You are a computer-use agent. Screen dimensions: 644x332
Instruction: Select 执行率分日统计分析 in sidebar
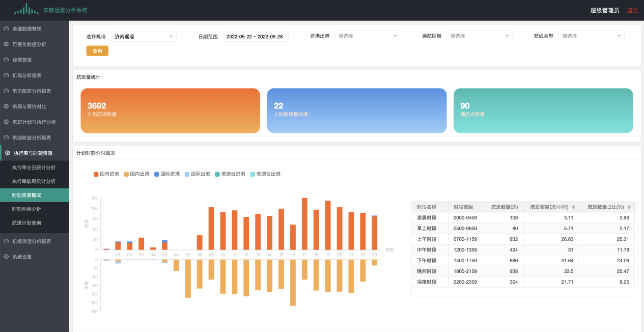pyautogui.click(x=34, y=168)
